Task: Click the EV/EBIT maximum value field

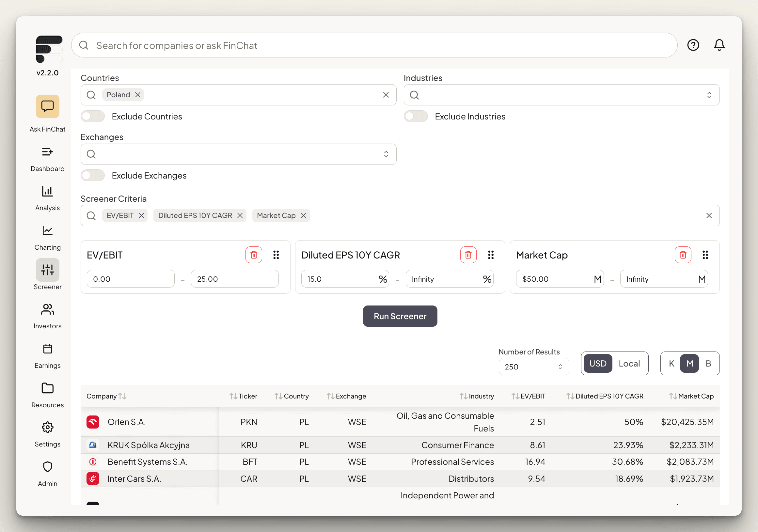Action: pos(235,279)
